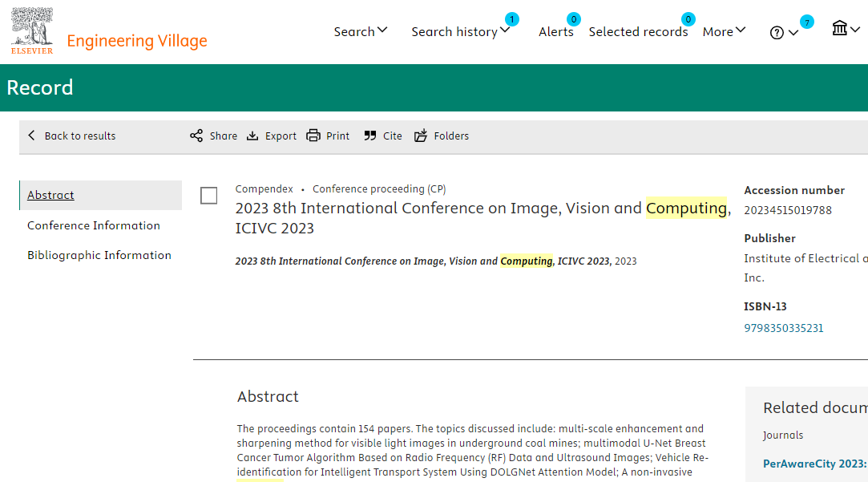Click the Accession number label
868x482 pixels.
[x=794, y=190]
